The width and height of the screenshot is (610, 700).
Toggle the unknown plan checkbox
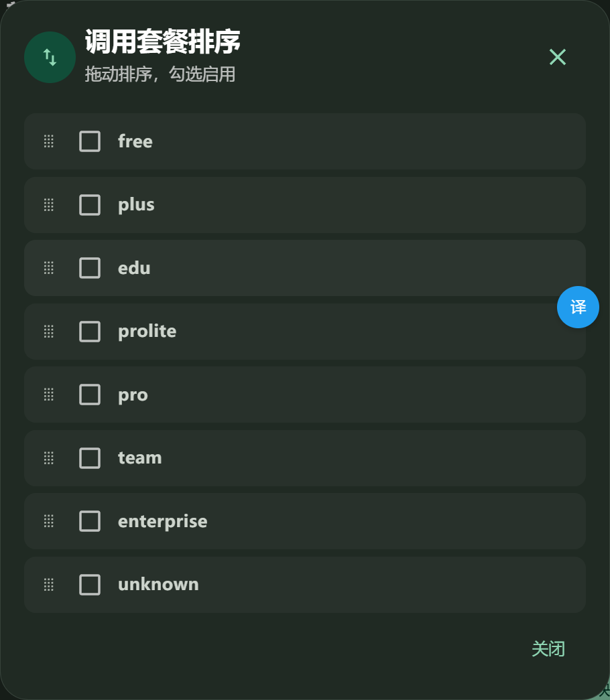pos(90,584)
